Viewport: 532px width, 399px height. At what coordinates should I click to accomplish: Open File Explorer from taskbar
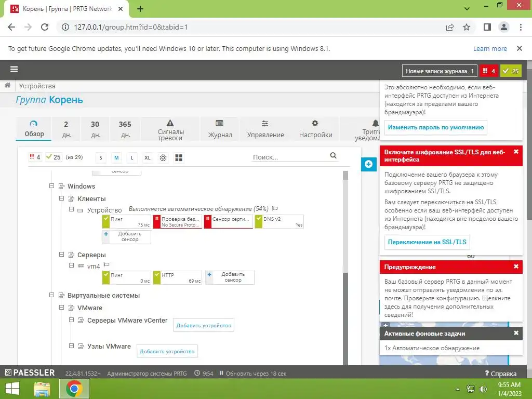42,389
